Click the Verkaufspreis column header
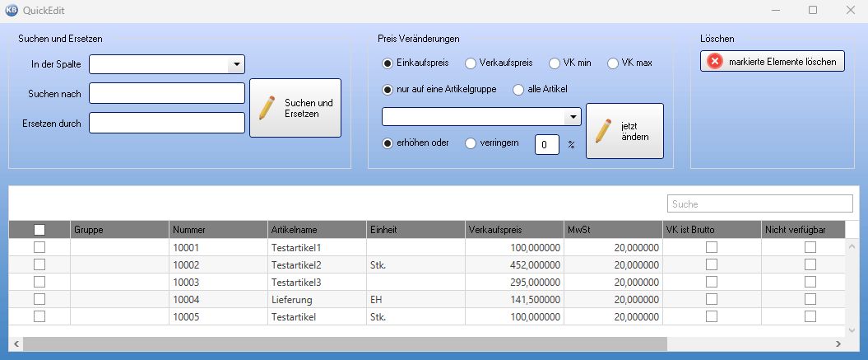 (514, 230)
